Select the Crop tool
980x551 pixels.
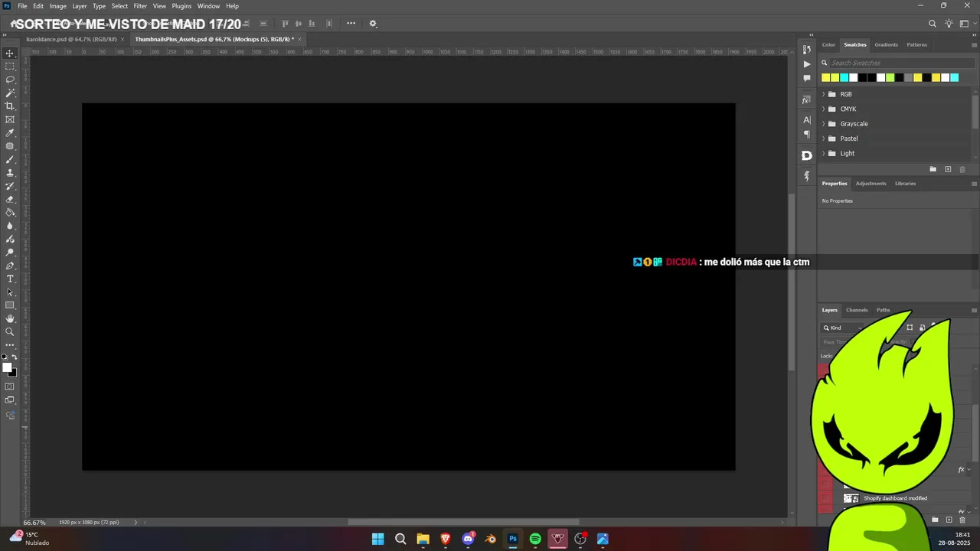[10, 106]
